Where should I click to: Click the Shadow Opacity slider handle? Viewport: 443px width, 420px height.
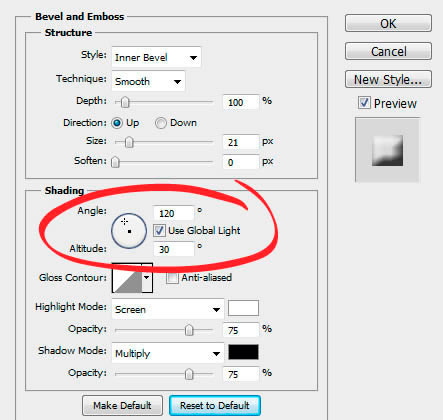189,374
